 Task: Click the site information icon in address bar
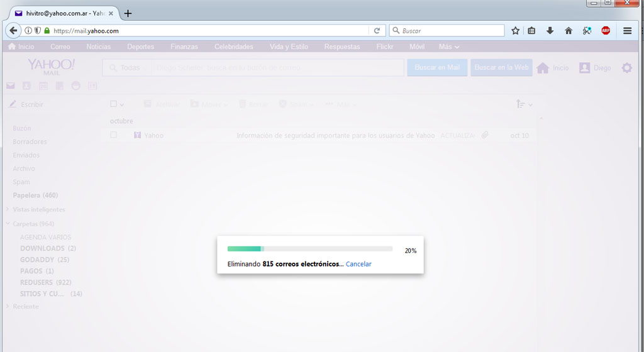tap(28, 30)
